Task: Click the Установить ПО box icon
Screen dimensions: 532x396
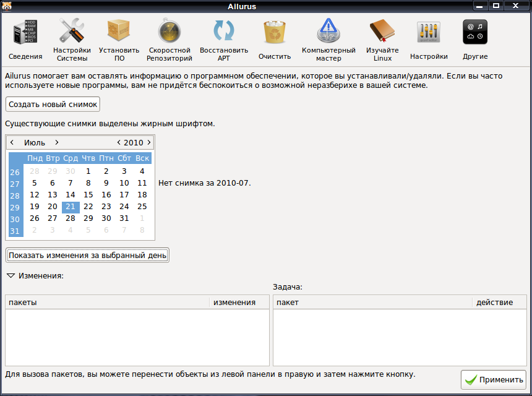Action: point(119,30)
